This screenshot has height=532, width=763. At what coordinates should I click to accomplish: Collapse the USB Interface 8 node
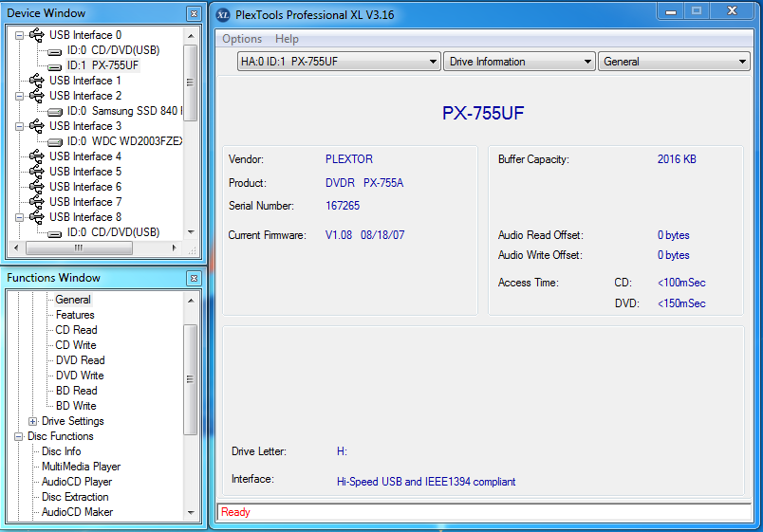point(19,217)
